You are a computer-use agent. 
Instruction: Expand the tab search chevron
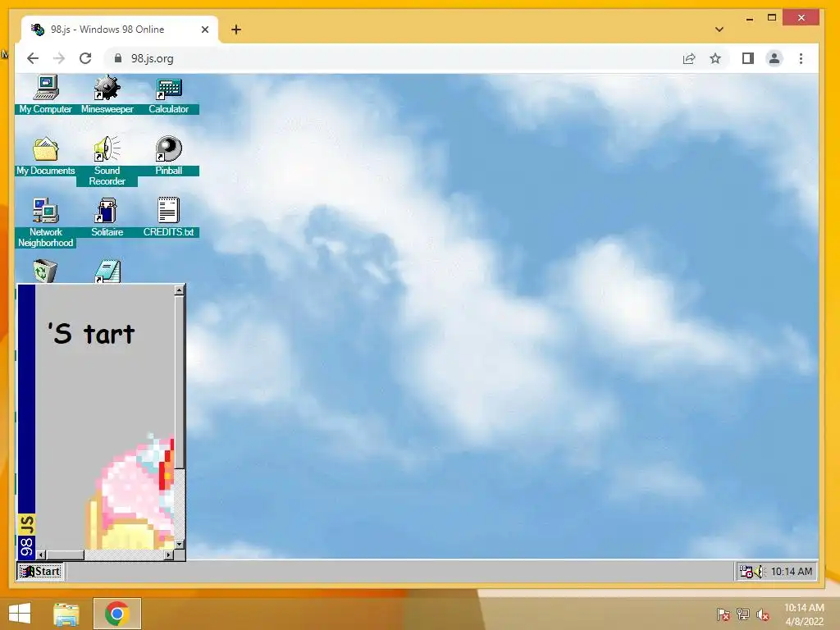point(719,30)
